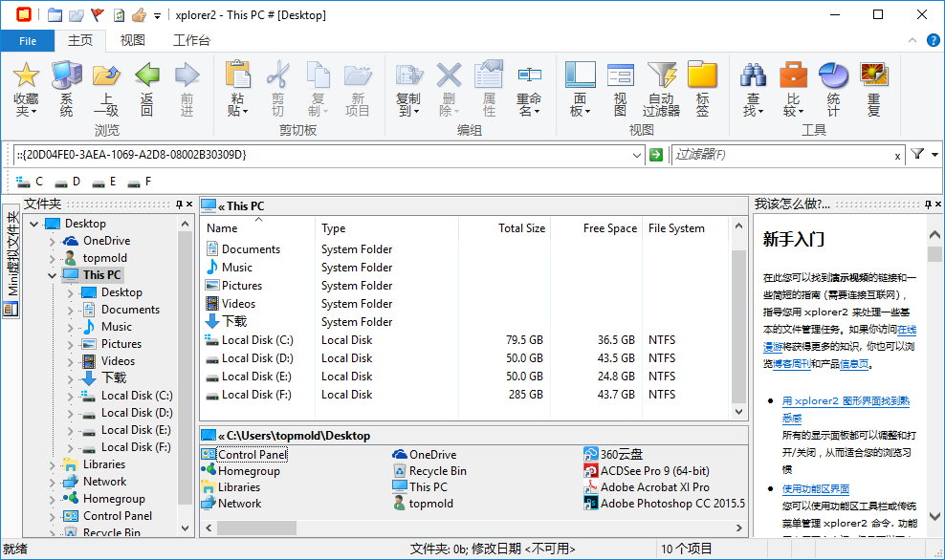945x560 pixels.
Task: Click the horizontal scrollbar thumb in Desktop pane
Action: tap(256, 528)
